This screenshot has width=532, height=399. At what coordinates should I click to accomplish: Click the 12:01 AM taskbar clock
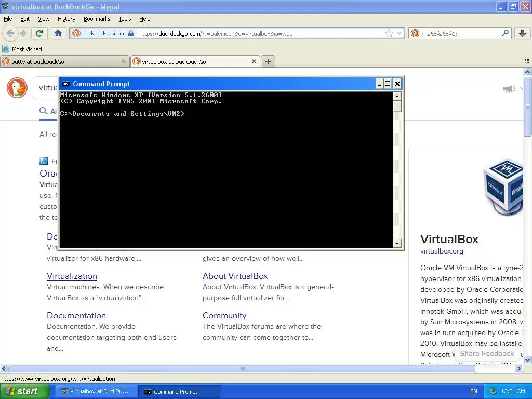[513, 392]
